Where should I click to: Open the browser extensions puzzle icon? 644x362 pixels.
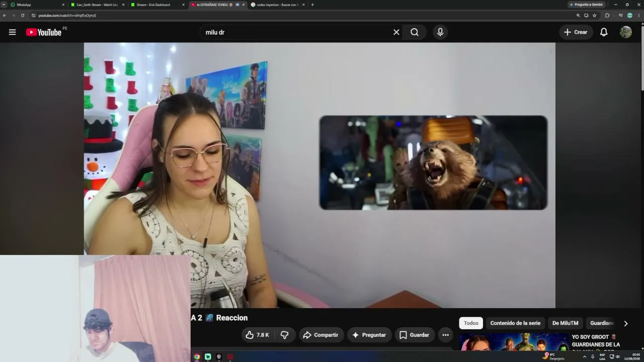(x=607, y=16)
